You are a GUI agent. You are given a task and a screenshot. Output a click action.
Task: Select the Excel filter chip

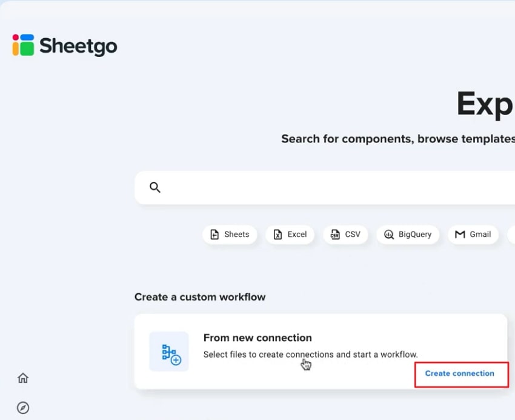click(x=290, y=234)
